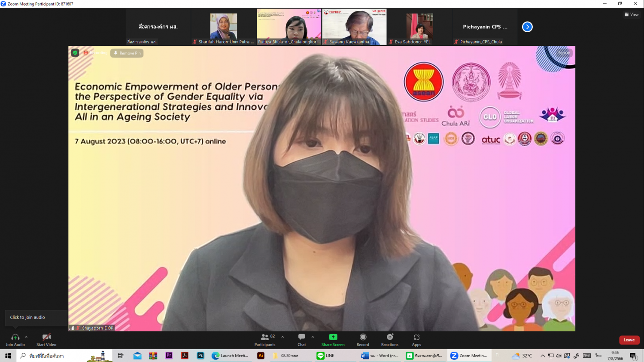Open WinRAR from the taskbar

tap(153, 356)
